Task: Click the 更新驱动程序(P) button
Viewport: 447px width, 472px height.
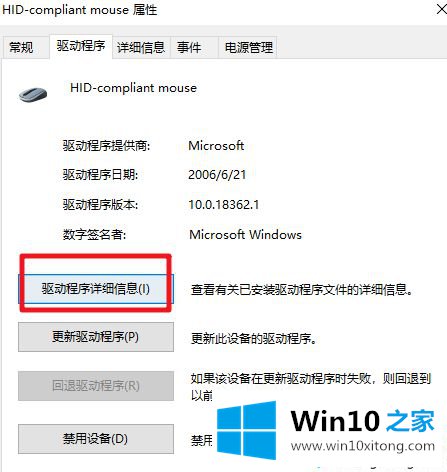Action: coord(96,337)
